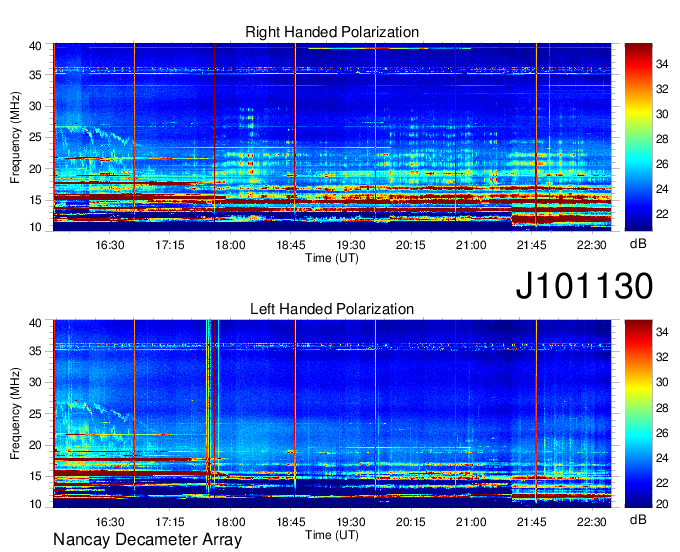Click the 25 MHz tick on Right Handed plot
Screen dimensions: 680x552
(x=36, y=137)
